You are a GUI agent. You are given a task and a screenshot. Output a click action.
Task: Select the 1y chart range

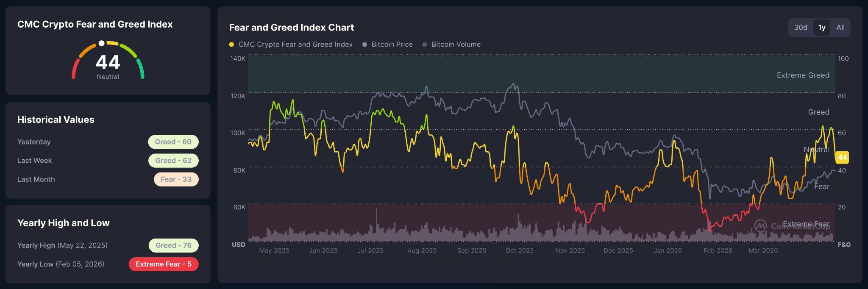[822, 28]
